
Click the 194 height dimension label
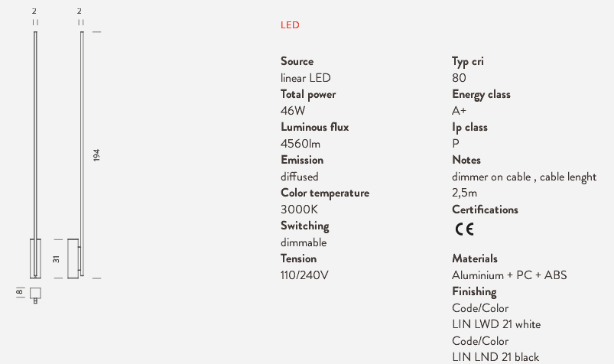point(96,155)
